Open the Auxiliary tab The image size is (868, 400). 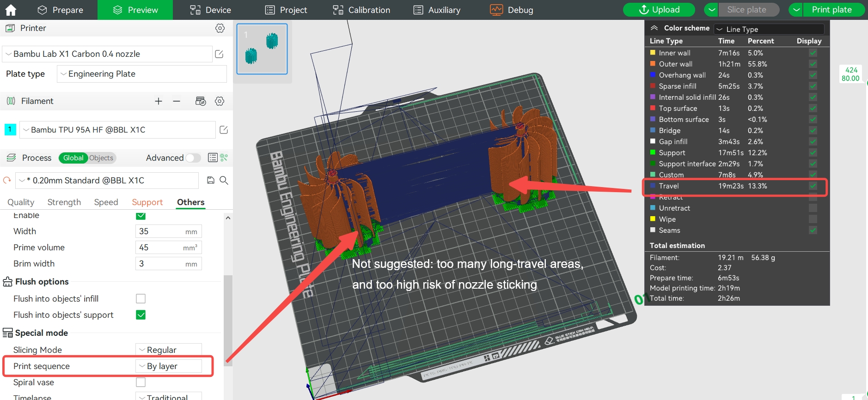click(x=437, y=10)
